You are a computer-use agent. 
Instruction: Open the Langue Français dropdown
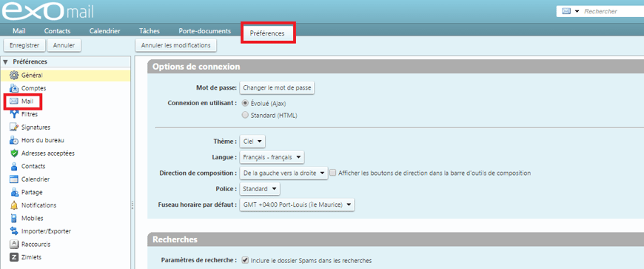click(272, 157)
